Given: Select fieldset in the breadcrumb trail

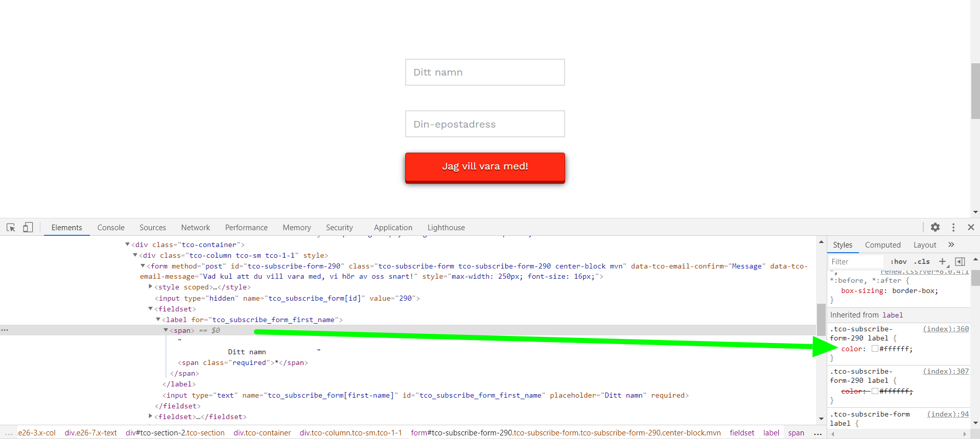Looking at the screenshot, I should [x=742, y=433].
